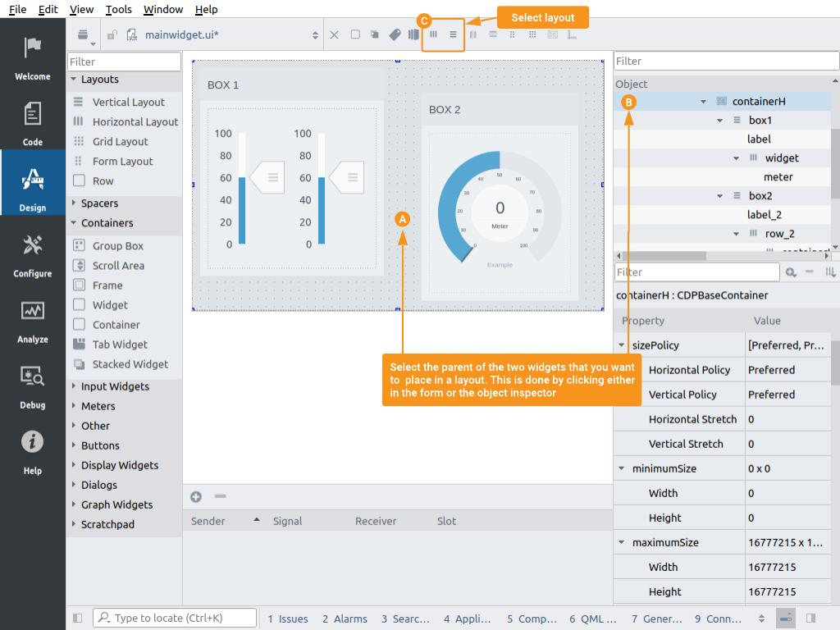Expand the Input Widgets category
This screenshot has height=630, width=840.
115,386
